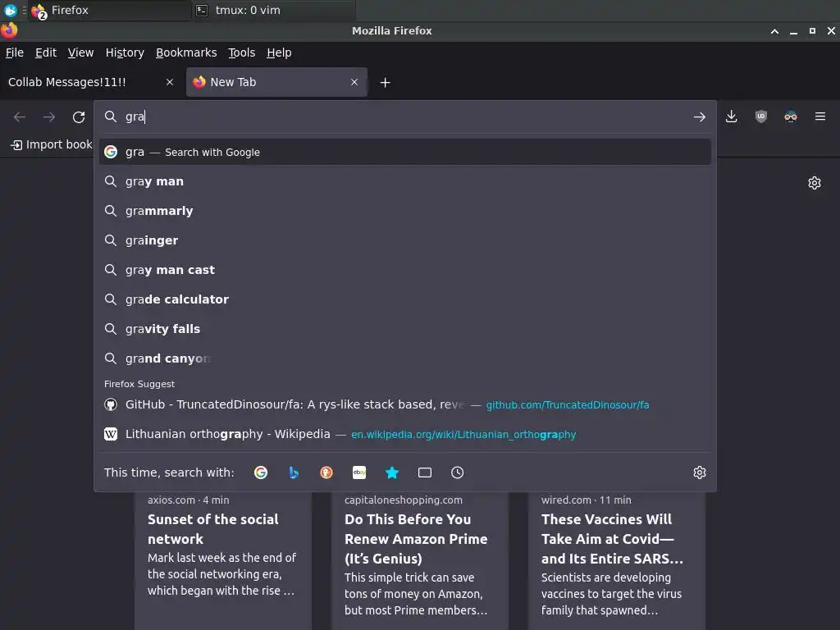Search this time with DuckDuckGo icon

point(326,472)
